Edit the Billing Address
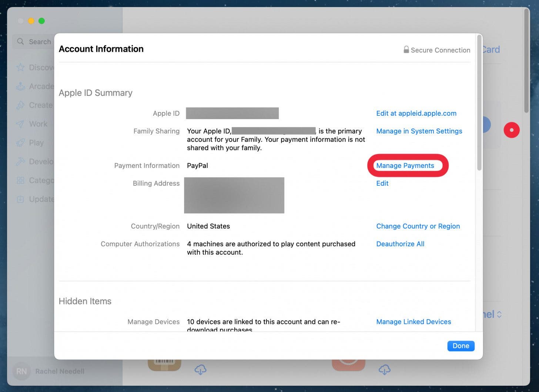The height and width of the screenshot is (392, 539). pos(382,183)
